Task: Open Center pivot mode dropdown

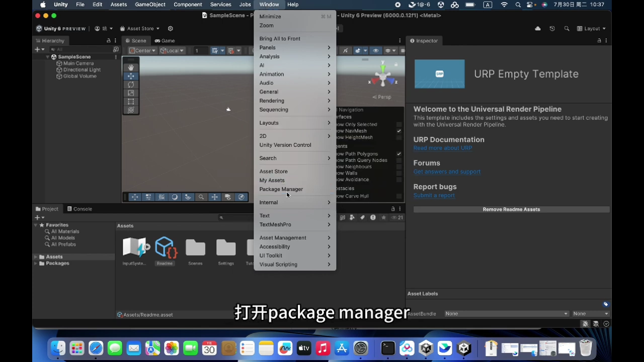Action: pos(142,50)
